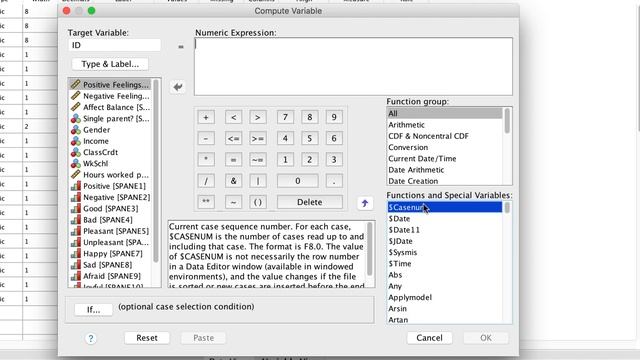Click the greater-than-or-equal key
This screenshot has width=640, height=360.
258,139
